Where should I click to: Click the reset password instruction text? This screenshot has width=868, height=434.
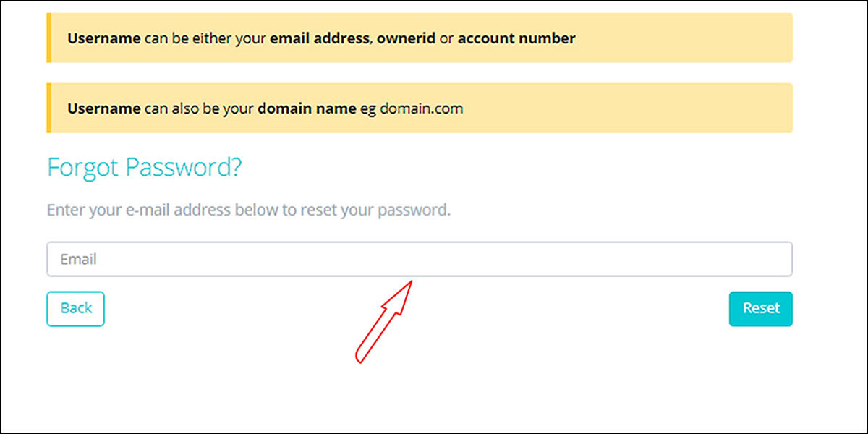point(248,210)
